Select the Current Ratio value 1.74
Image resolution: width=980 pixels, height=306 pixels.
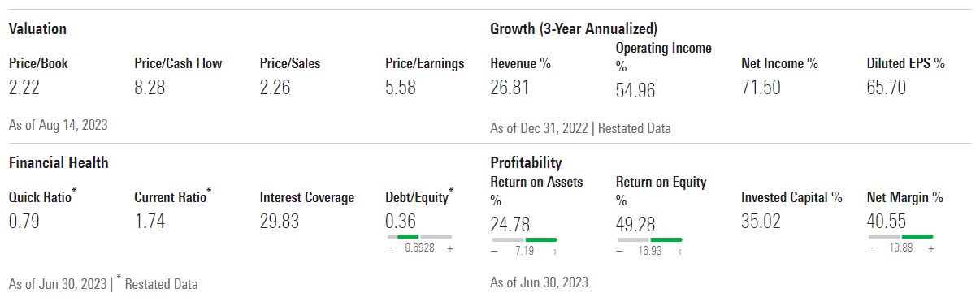click(150, 222)
